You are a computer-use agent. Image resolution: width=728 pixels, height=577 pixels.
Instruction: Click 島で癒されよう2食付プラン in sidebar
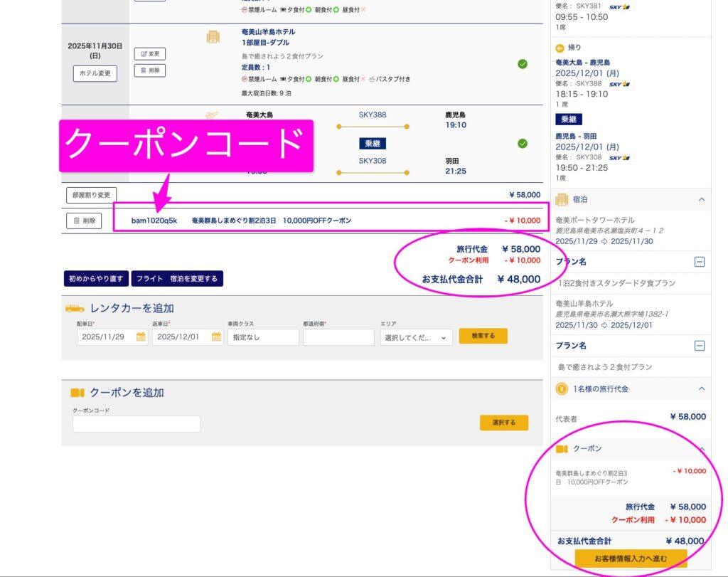tap(605, 367)
